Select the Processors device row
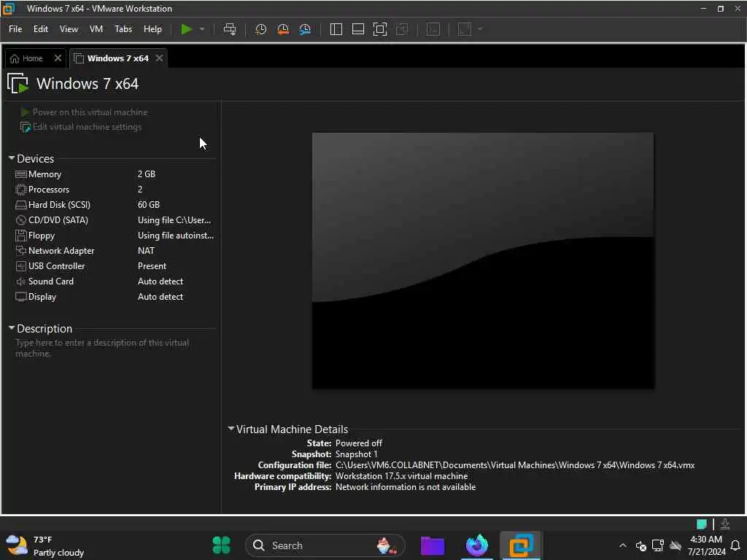Viewport: 747px width, 560px height. pos(115,190)
